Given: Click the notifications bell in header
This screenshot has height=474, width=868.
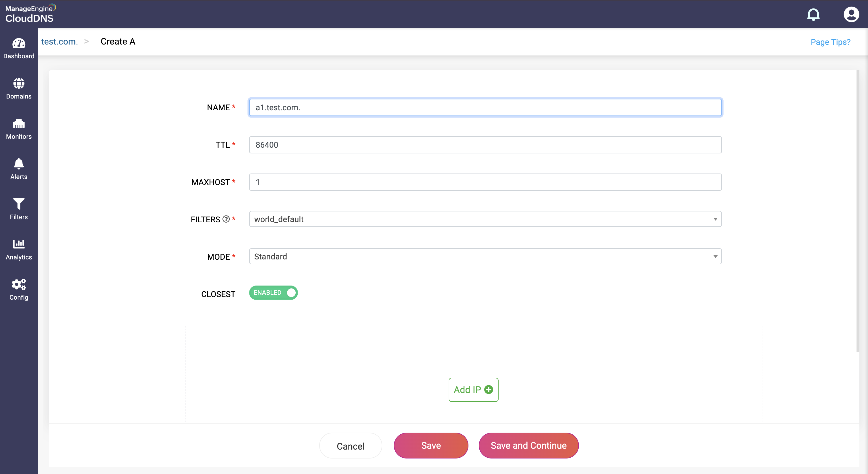Looking at the screenshot, I should click(813, 14).
